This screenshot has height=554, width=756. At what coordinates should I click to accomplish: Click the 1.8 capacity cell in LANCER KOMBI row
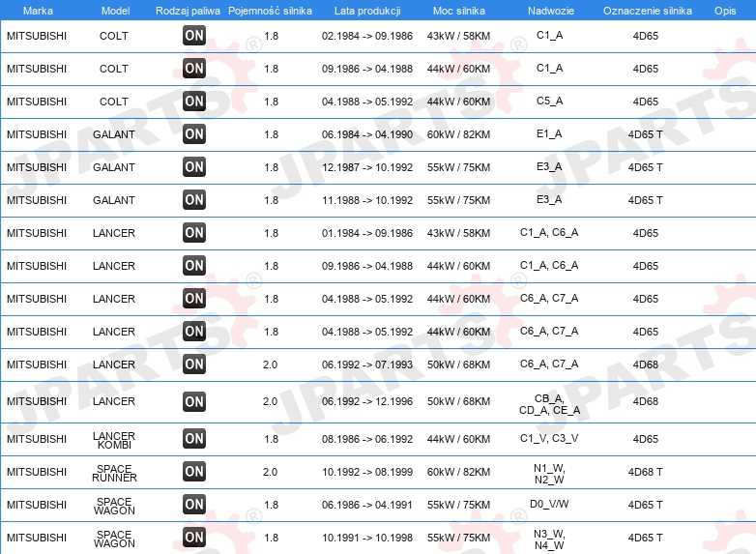coord(271,439)
